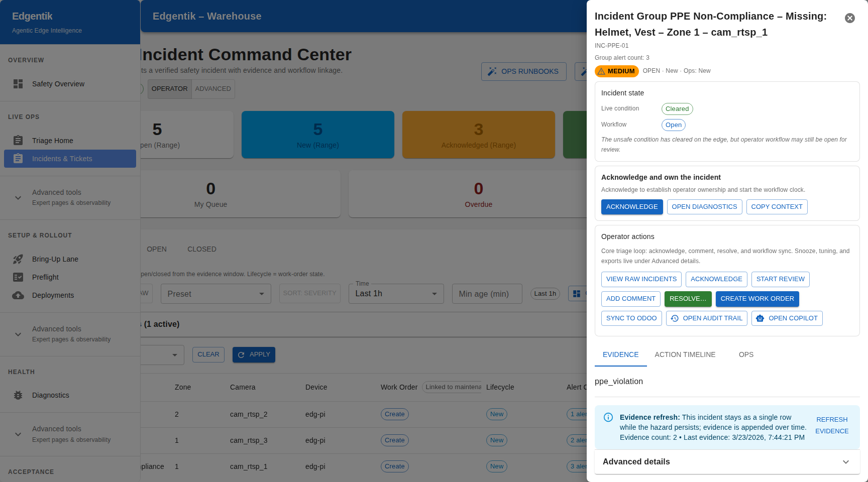This screenshot has width=868, height=482.
Task: Click the green RESOLVE button
Action: click(688, 299)
